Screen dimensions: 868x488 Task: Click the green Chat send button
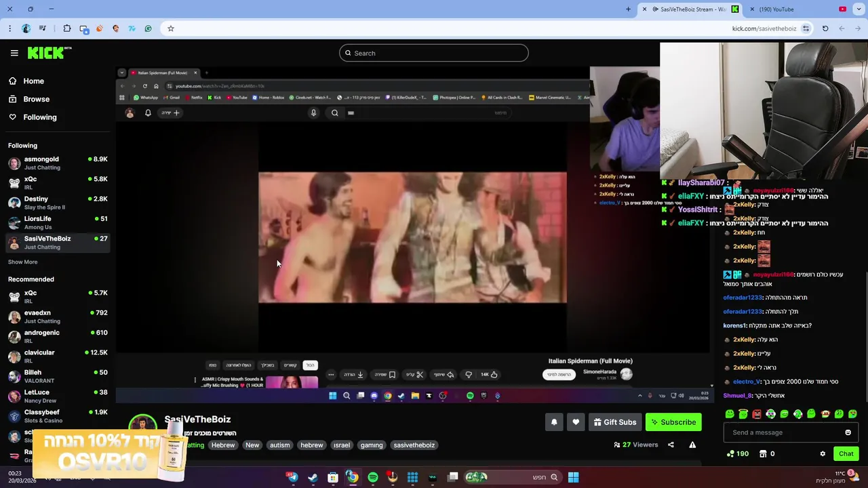pos(846,454)
